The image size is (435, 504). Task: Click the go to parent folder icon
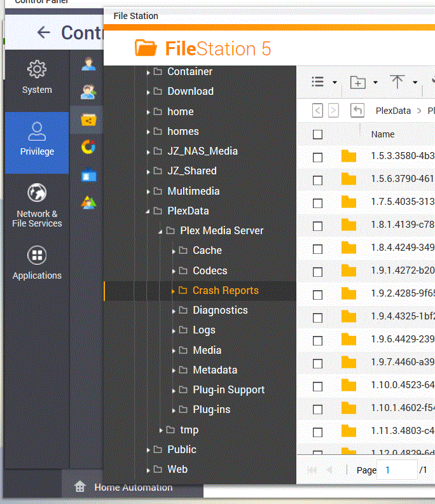point(357,110)
